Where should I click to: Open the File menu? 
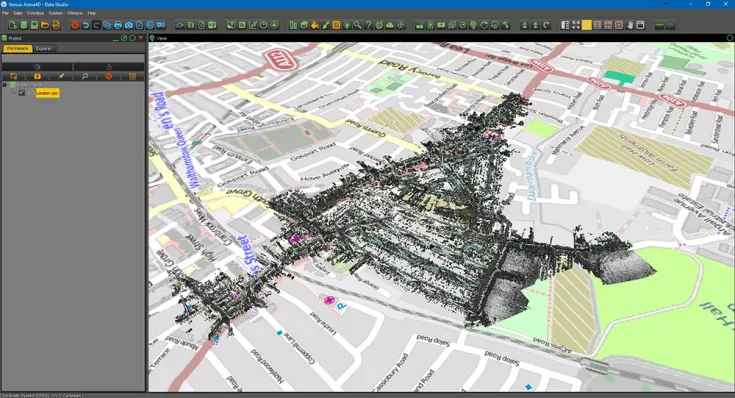(5, 13)
